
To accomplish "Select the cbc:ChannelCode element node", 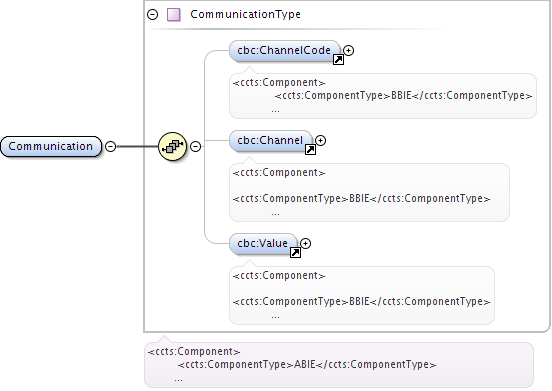I will pos(284,51).
